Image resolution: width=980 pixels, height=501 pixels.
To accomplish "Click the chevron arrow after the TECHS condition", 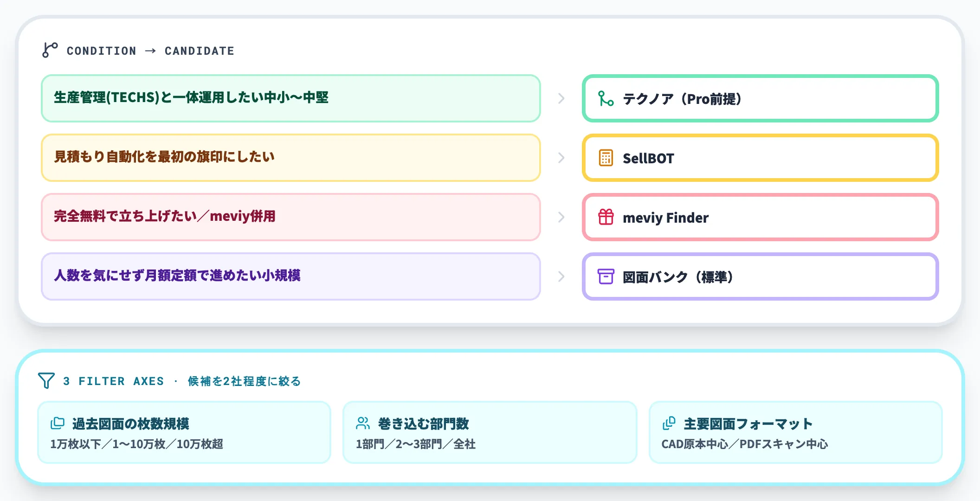I will (561, 98).
